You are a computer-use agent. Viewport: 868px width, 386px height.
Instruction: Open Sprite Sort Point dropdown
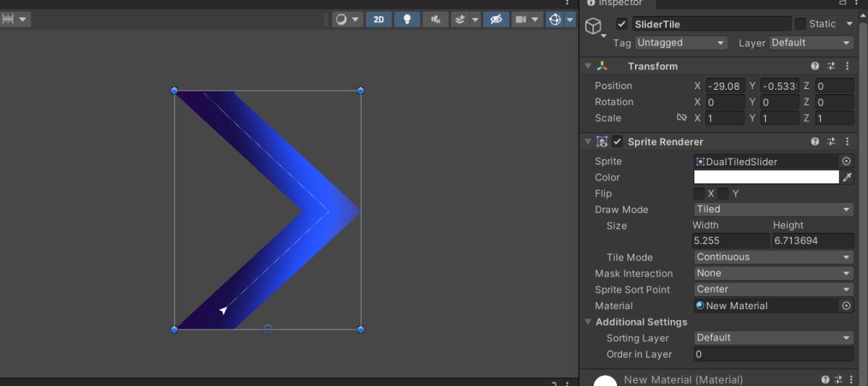coord(774,289)
